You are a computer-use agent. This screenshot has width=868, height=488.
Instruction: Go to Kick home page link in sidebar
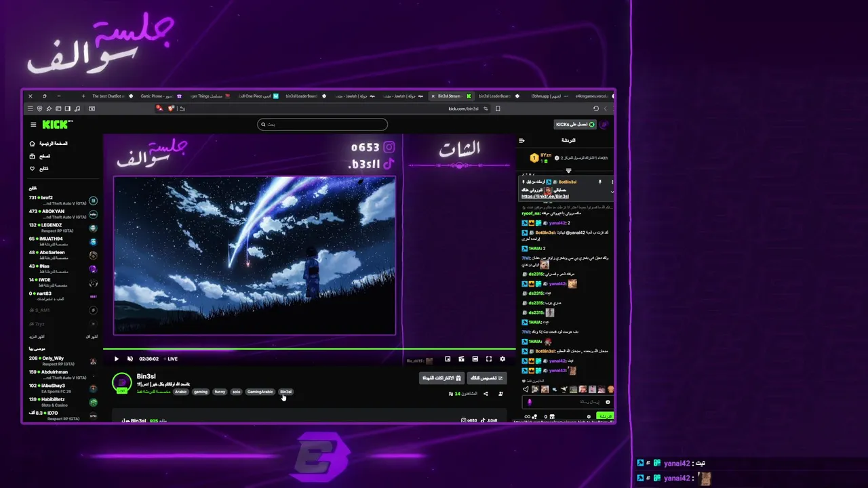tap(50, 144)
